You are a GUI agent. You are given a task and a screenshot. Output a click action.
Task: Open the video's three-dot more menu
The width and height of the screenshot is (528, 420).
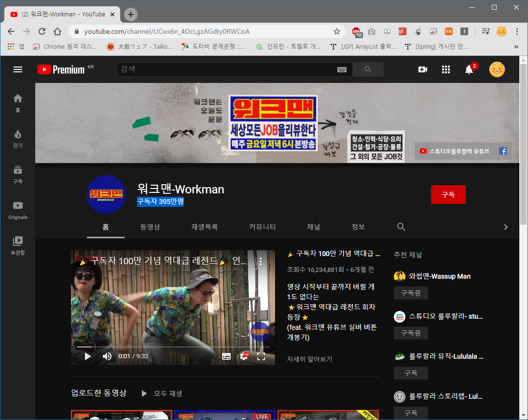point(261,261)
